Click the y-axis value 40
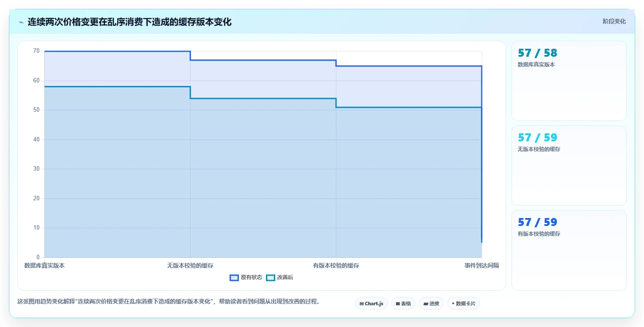644x327 pixels. (36, 140)
